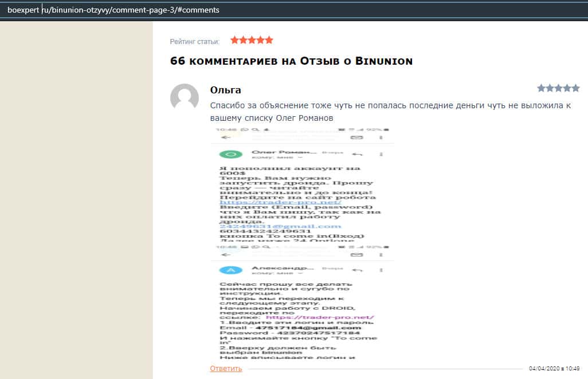Click back arrow in first email screenshot

pyautogui.click(x=226, y=137)
